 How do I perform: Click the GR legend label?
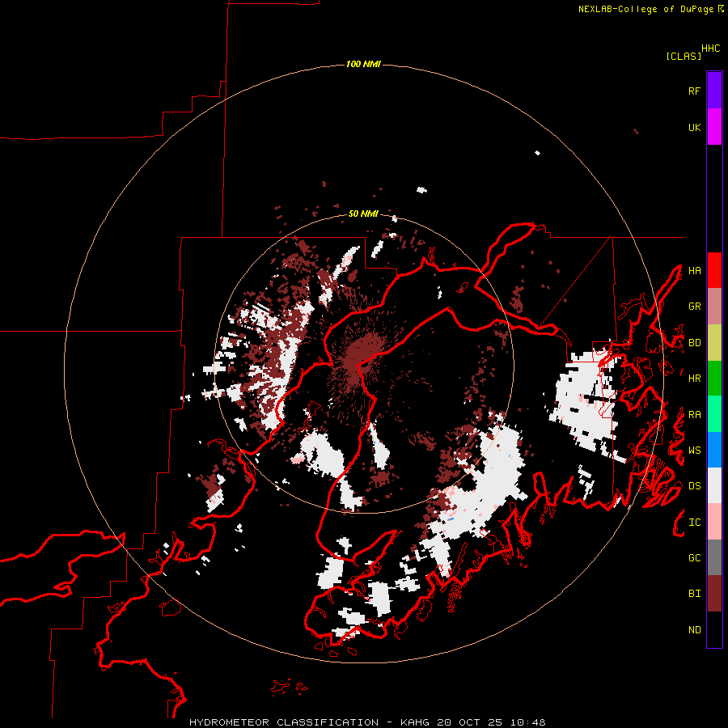click(694, 307)
